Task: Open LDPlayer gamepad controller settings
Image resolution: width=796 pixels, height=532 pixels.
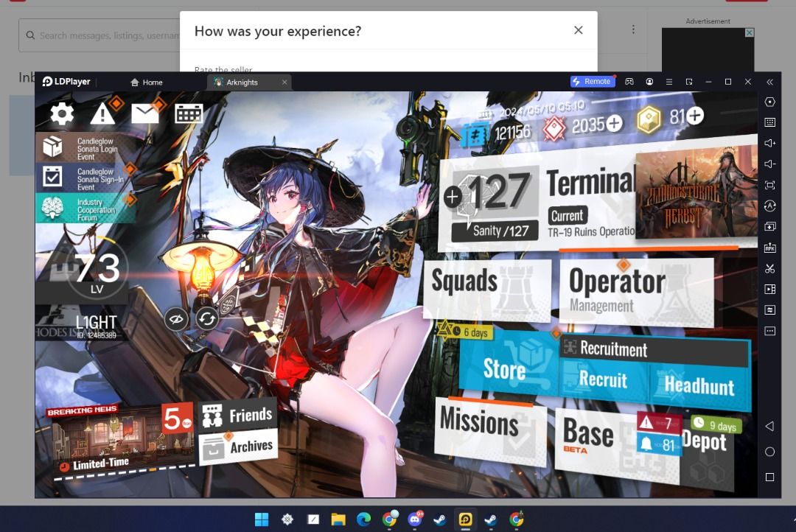Action: coord(629,82)
